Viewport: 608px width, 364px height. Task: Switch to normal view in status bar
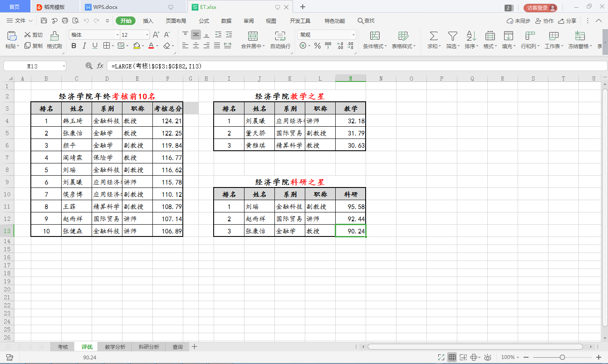tap(452, 357)
